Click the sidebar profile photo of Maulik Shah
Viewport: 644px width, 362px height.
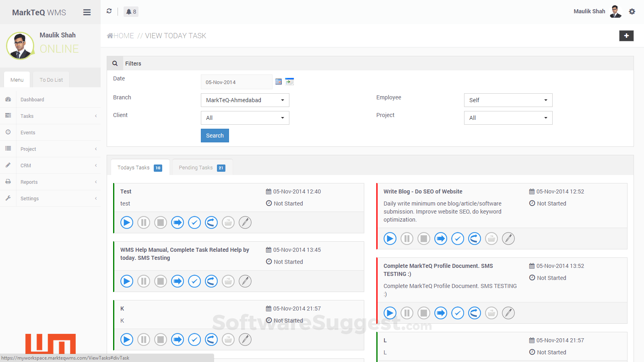tap(20, 46)
